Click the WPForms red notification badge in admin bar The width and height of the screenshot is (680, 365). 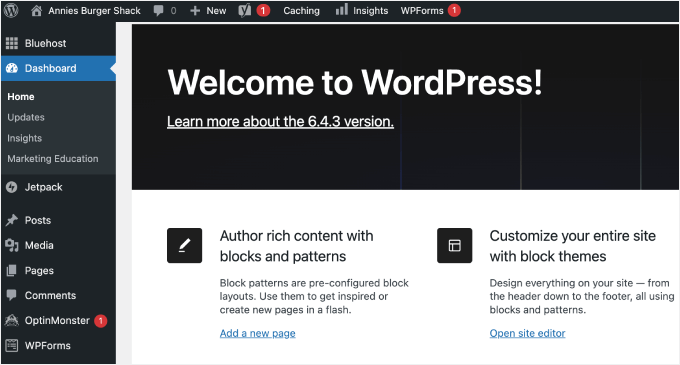click(454, 10)
